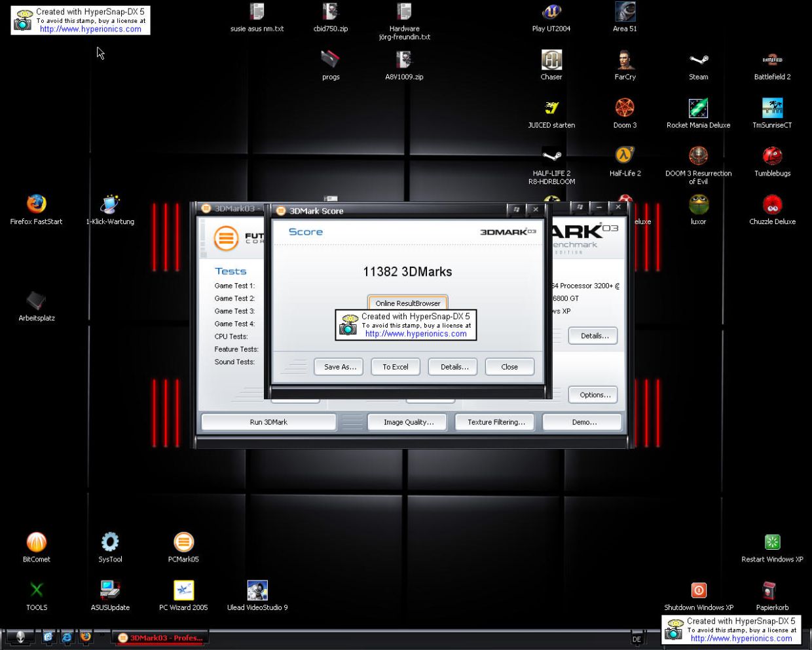Launch HALF-LIFE 2 R8-HDRBLOOM shortcut
Viewport: 812px width, 650px height.
(x=551, y=156)
